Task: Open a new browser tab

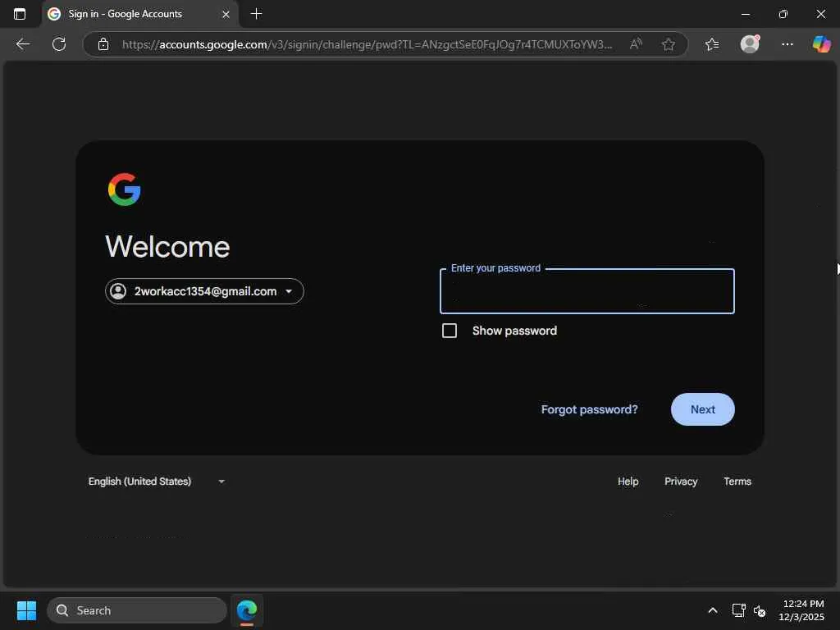Action: point(257,14)
